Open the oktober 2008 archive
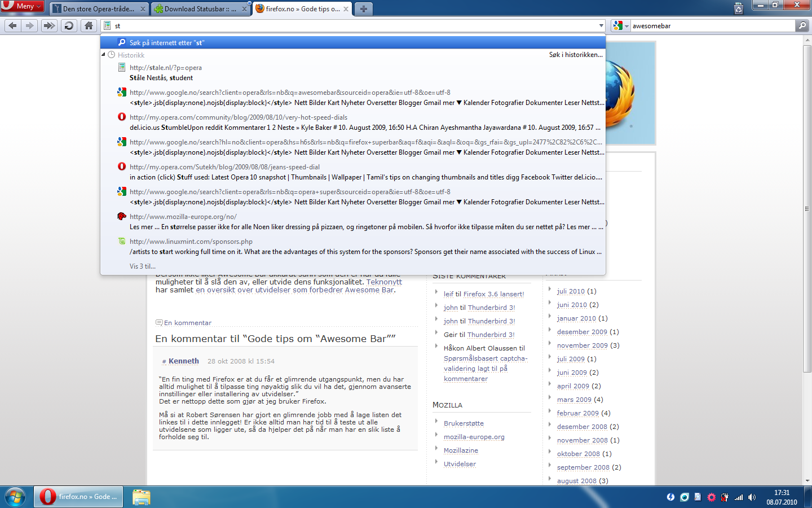 coord(579,454)
